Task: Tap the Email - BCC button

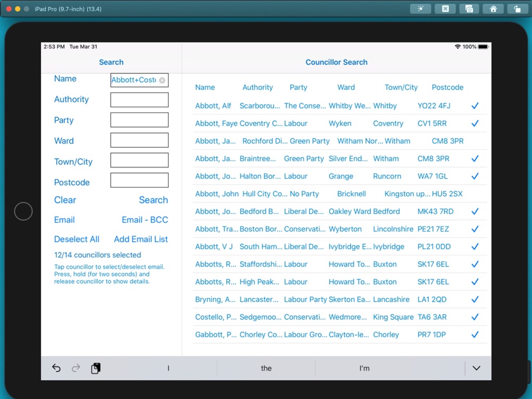Action: point(145,220)
